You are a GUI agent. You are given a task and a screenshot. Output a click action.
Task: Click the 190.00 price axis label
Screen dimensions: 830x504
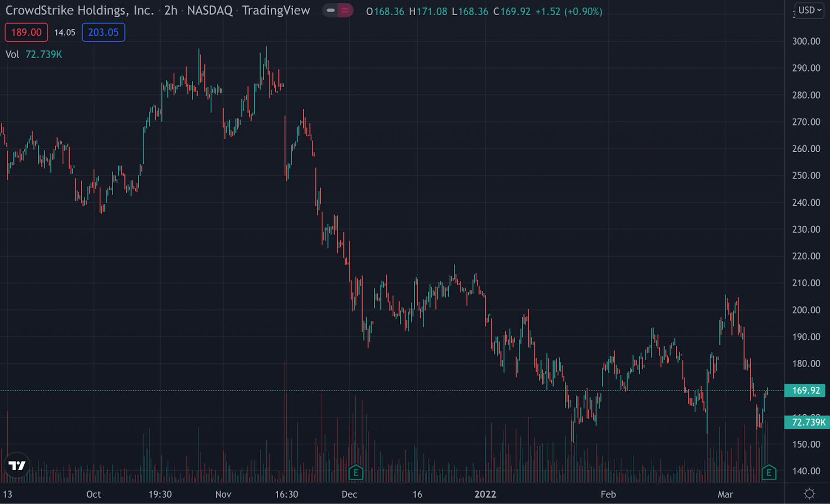(806, 337)
